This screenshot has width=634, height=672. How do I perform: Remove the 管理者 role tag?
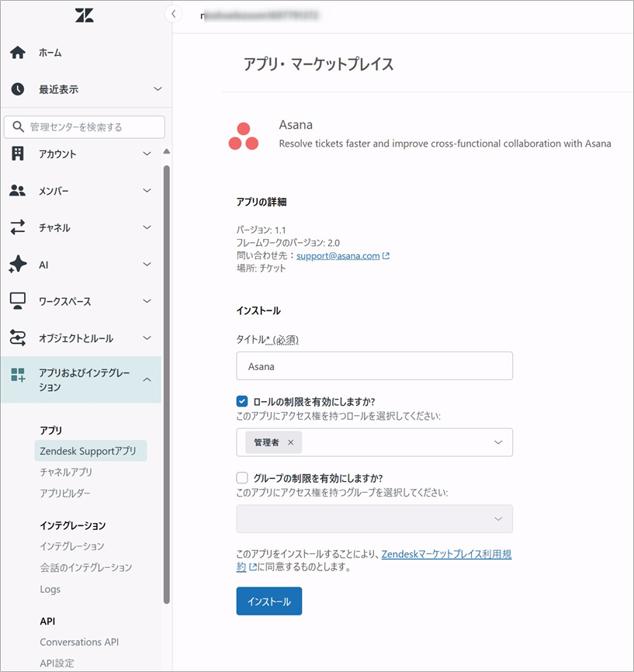tap(291, 442)
